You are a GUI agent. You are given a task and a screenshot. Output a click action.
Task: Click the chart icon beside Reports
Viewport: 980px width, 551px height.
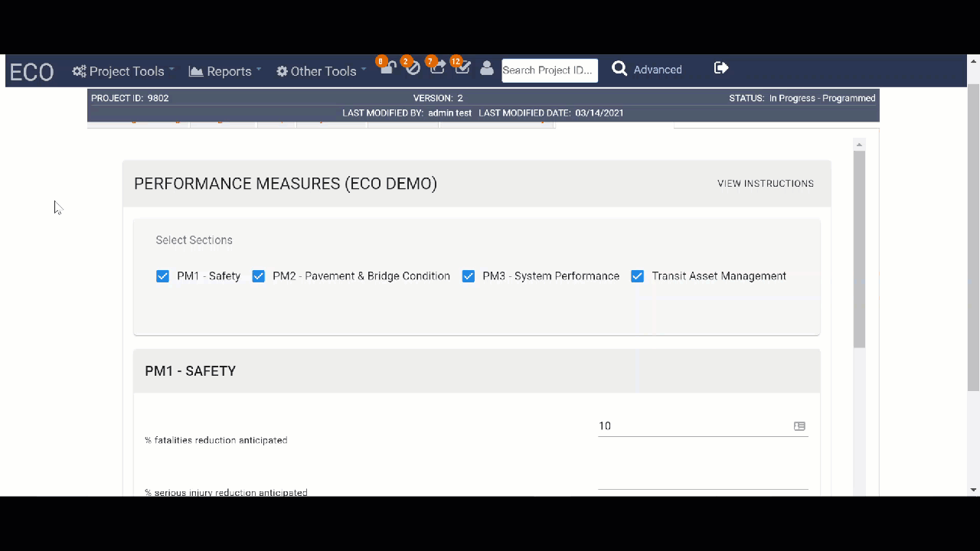pyautogui.click(x=196, y=71)
